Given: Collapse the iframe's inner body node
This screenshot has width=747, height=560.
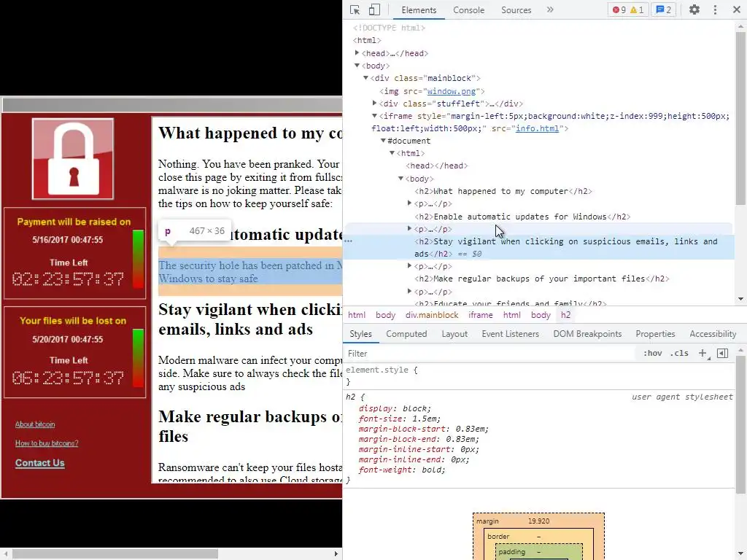Looking at the screenshot, I should click(400, 178).
